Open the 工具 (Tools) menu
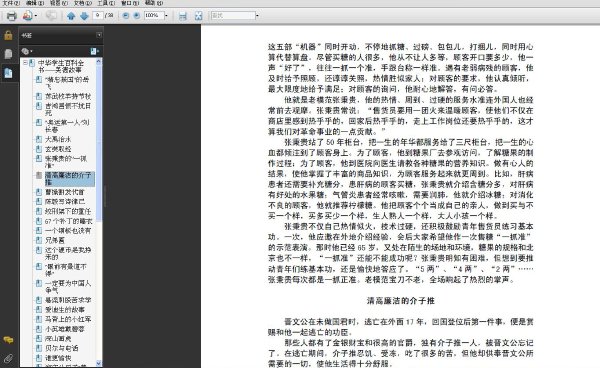This screenshot has width=600, height=368. (106, 3)
